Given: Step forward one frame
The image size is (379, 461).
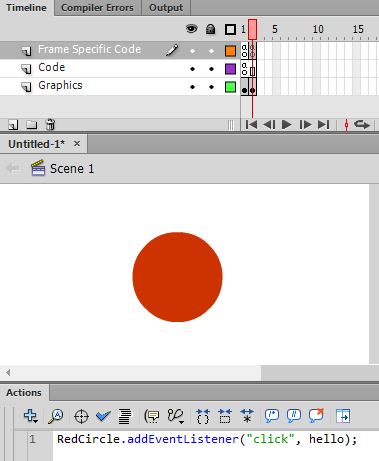Looking at the screenshot, I should click(x=305, y=125).
